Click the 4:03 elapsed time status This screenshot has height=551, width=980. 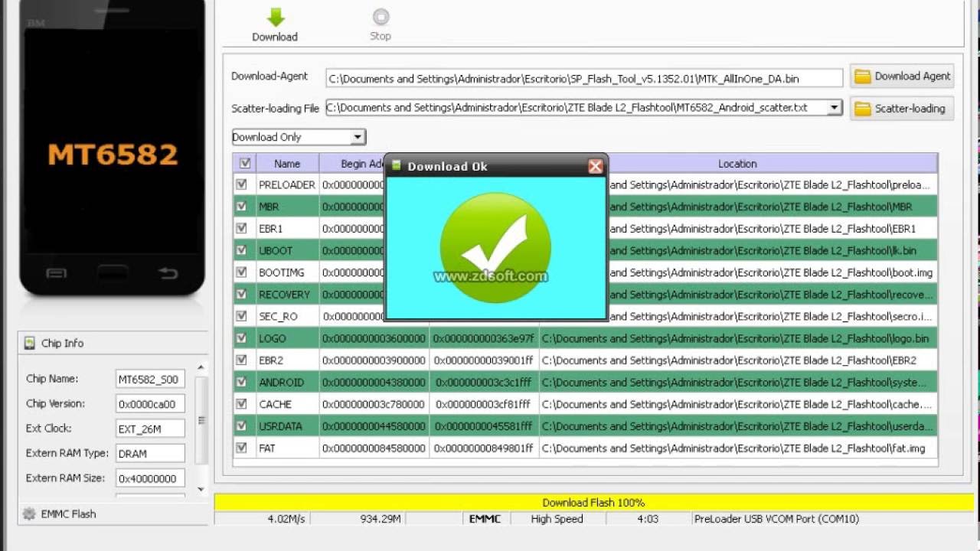648,519
